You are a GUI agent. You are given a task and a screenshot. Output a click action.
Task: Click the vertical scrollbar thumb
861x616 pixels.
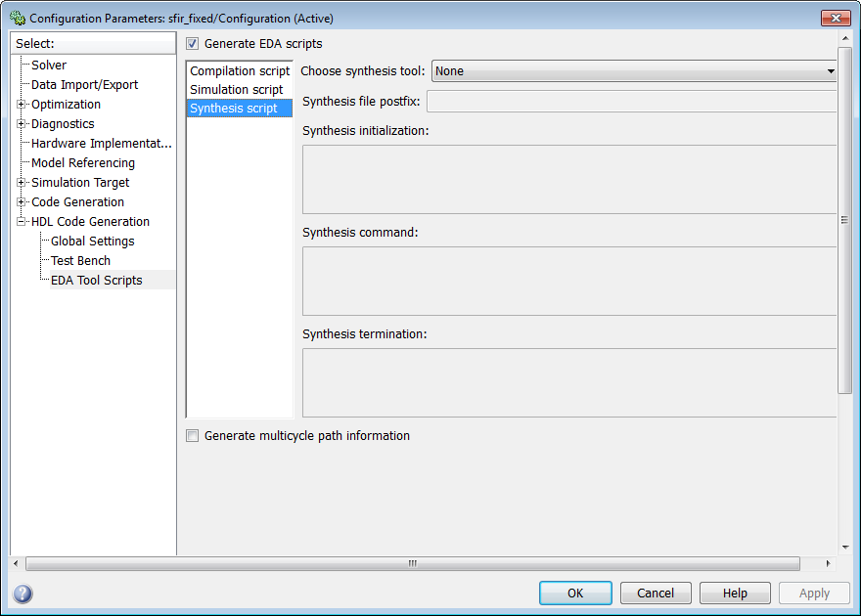(x=844, y=220)
